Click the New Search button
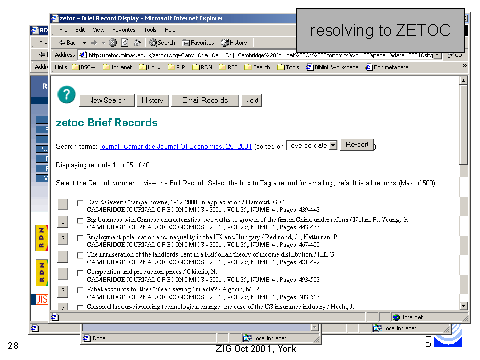480x360 pixels. (107, 100)
